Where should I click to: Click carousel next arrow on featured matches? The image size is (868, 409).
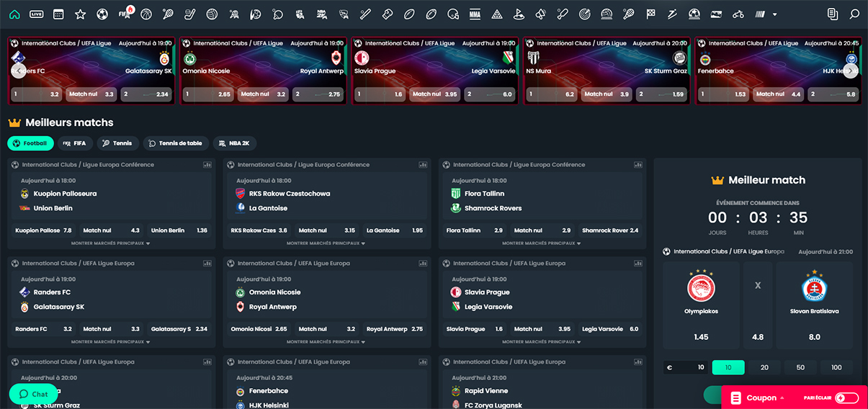[850, 71]
